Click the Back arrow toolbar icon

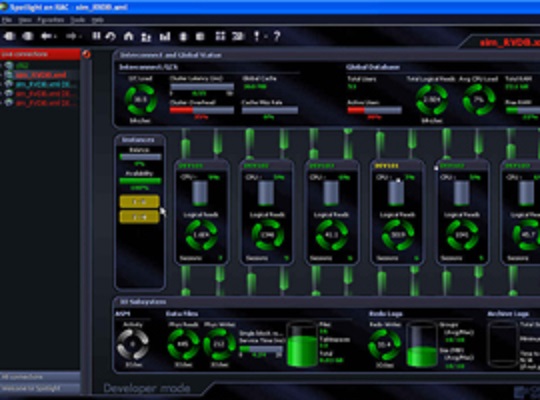(x=46, y=36)
